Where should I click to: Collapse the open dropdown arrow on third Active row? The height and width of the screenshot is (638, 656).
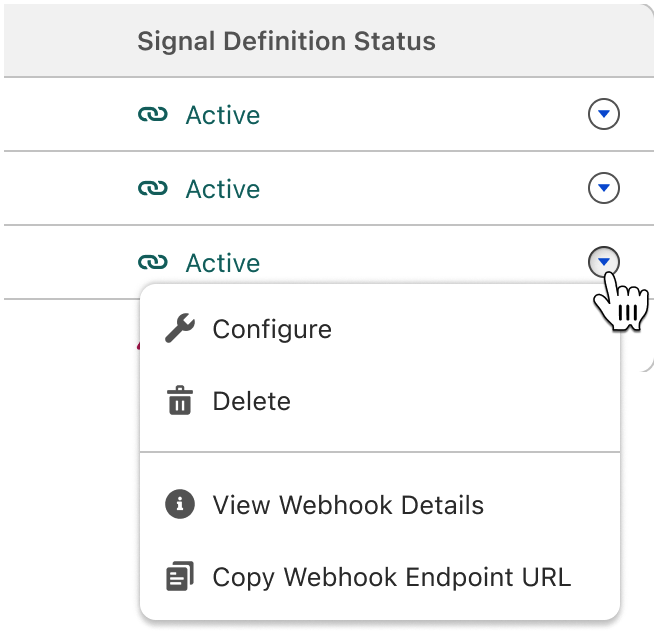tap(604, 262)
